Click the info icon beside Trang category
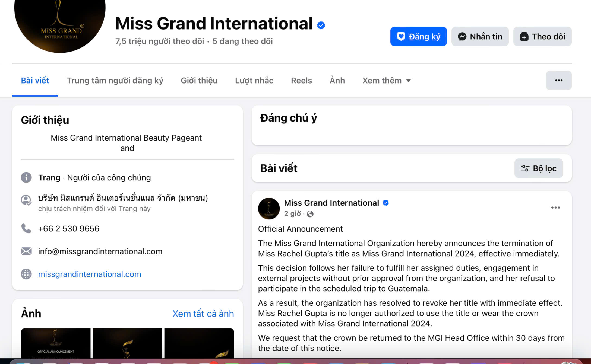This screenshot has height=364, width=591. (26, 178)
